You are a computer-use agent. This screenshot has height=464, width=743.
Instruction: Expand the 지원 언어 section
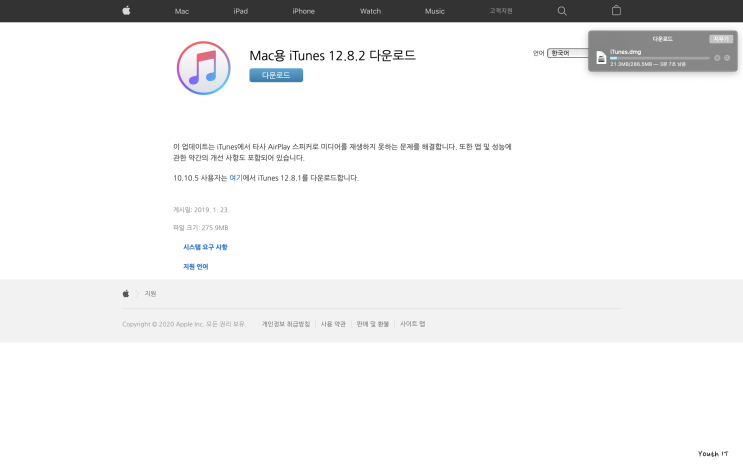pyautogui.click(x=196, y=267)
